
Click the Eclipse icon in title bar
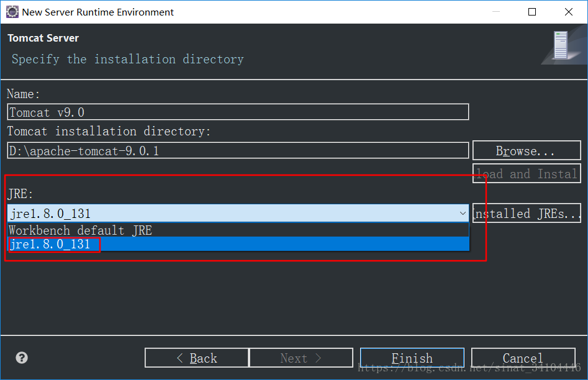click(x=12, y=12)
